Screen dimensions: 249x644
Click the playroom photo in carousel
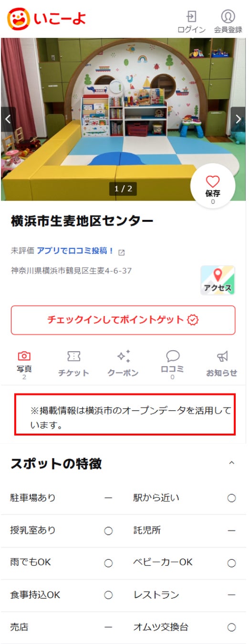click(123, 119)
